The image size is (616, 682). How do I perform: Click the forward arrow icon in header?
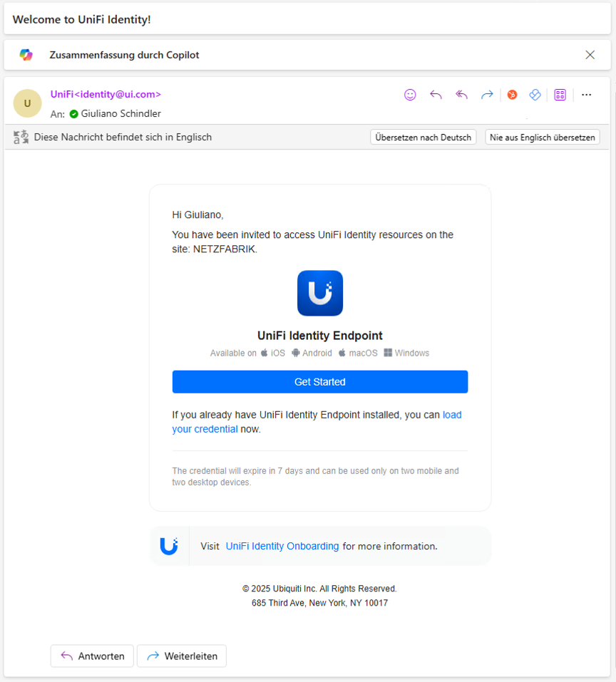[x=487, y=95]
